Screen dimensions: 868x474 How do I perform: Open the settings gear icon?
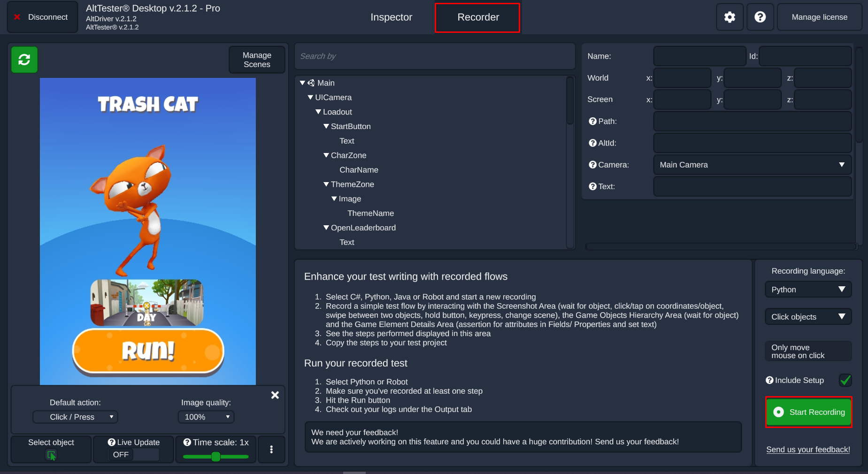[x=729, y=17]
